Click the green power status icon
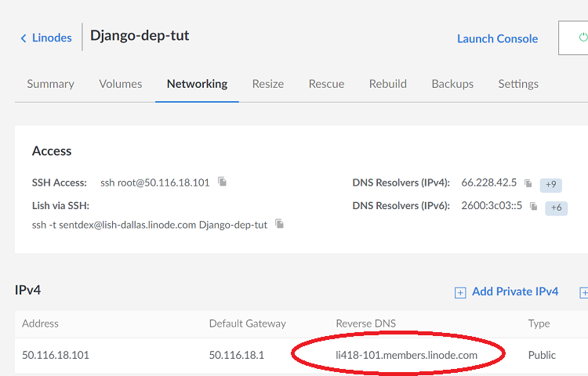The width and height of the screenshot is (588, 376). (x=582, y=38)
